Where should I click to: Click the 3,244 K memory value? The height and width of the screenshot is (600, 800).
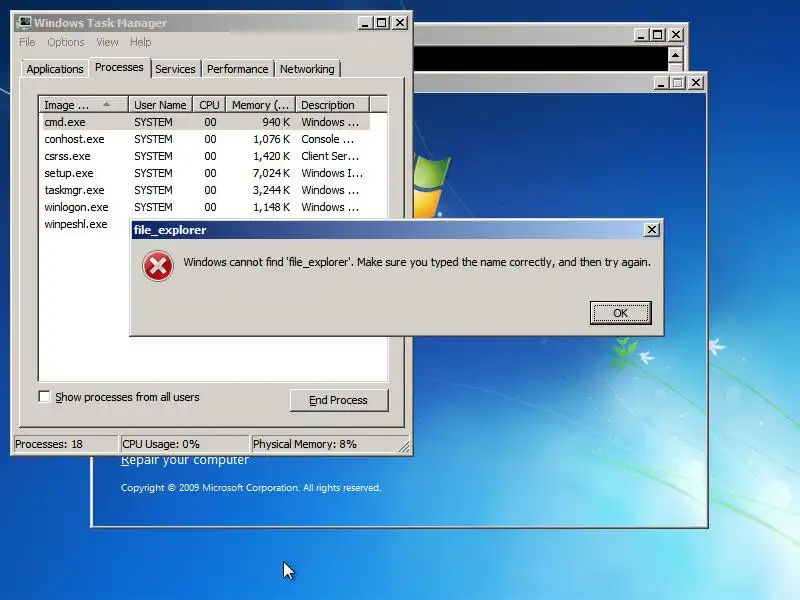point(271,190)
